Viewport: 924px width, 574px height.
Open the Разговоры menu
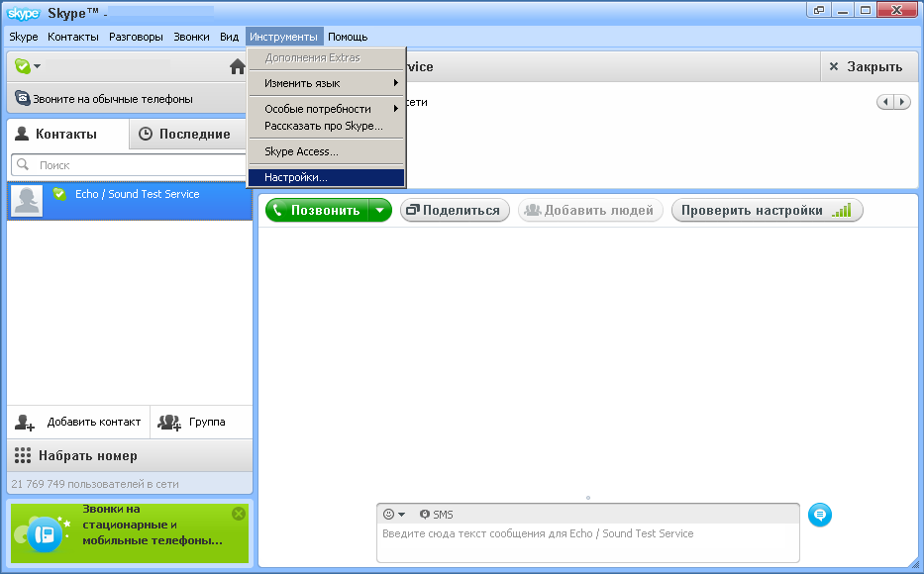click(x=136, y=37)
